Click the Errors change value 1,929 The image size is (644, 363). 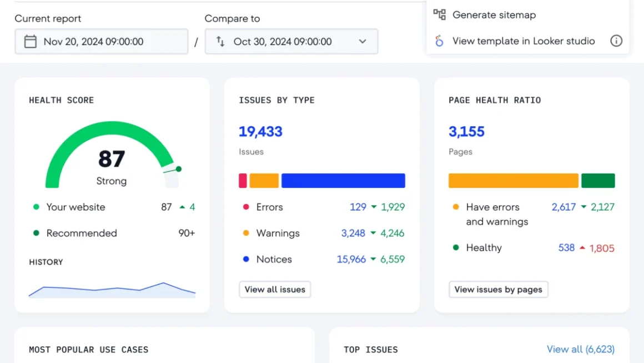tap(393, 207)
